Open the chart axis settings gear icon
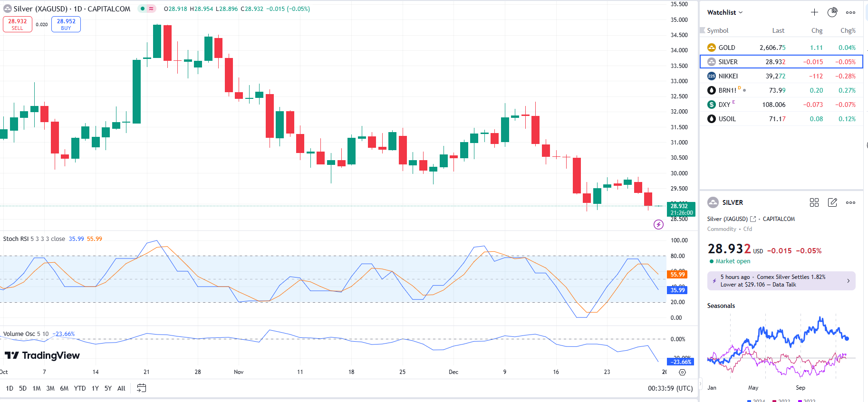The height and width of the screenshot is (402, 868). (x=682, y=372)
